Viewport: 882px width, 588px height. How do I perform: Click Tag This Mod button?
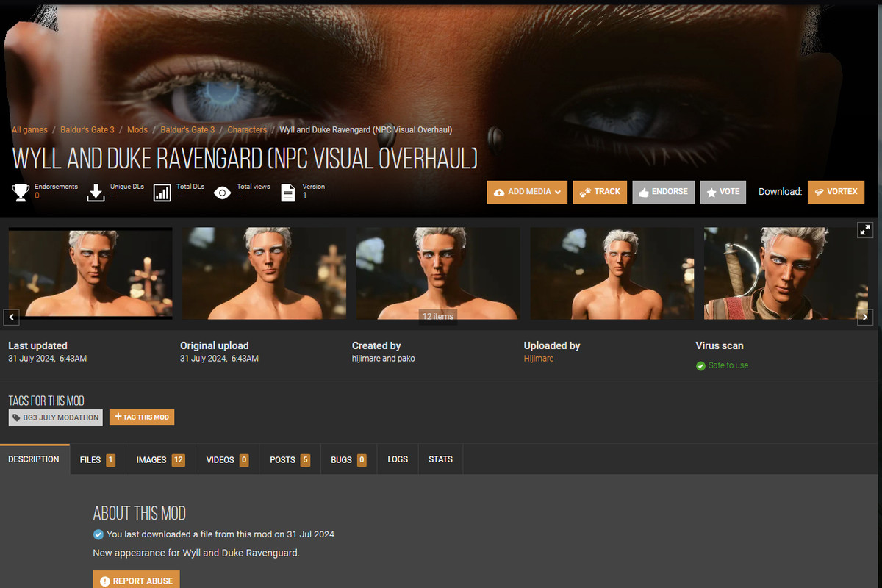pyautogui.click(x=142, y=417)
